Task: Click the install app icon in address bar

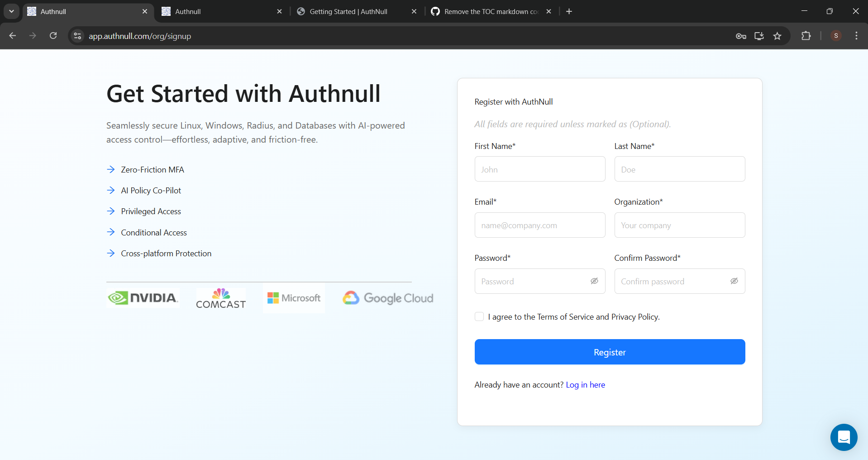Action: 759,36
